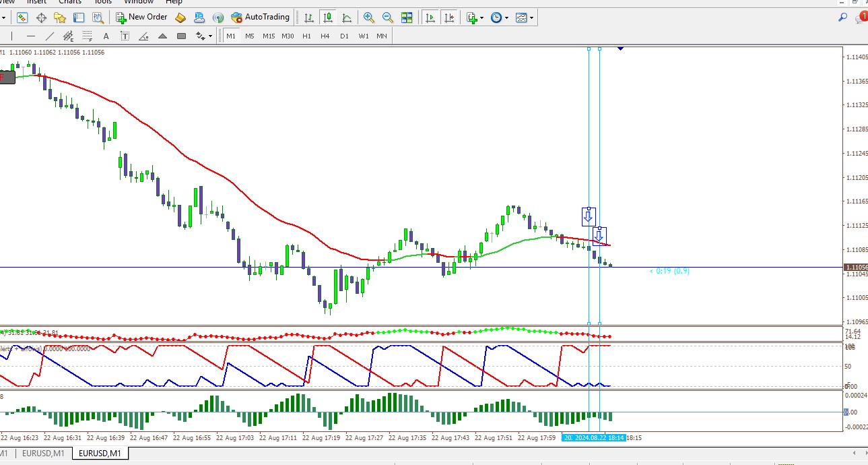Select the M1 timeframe
The height and width of the screenshot is (465, 868).
231,36
